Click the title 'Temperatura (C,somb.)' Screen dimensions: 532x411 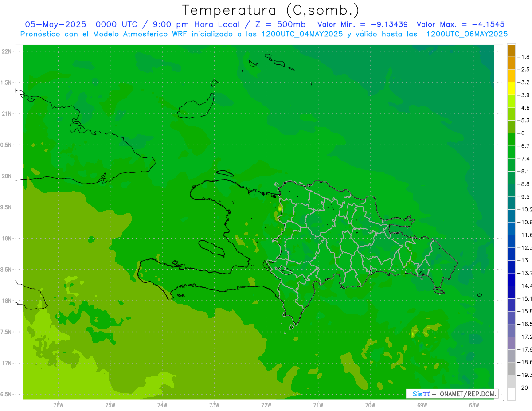[x=270, y=10]
